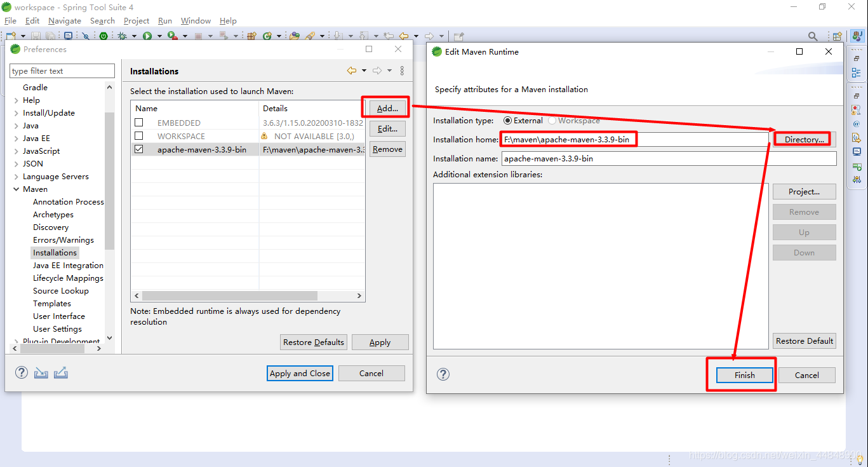
Task: Open the Debug toolbar dropdown arrow
Action: 134,36
